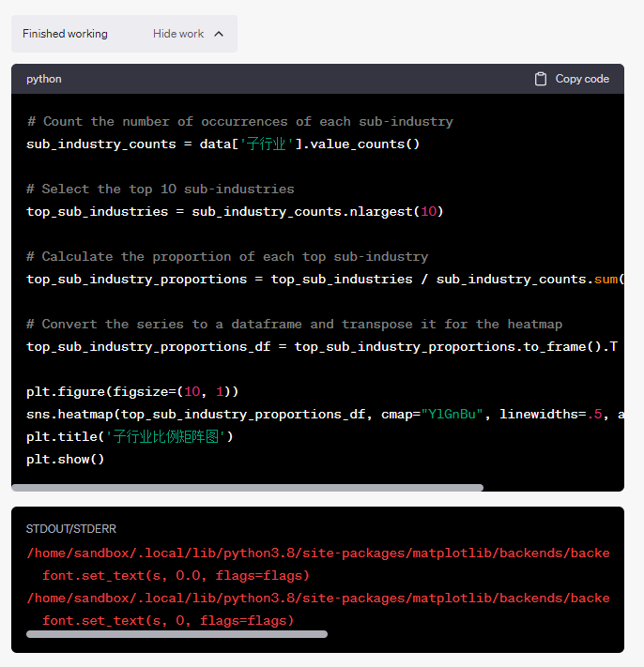Click the 'Select the top 10 sub-industries' comment
The width and height of the screenshot is (644, 667).
160,189
